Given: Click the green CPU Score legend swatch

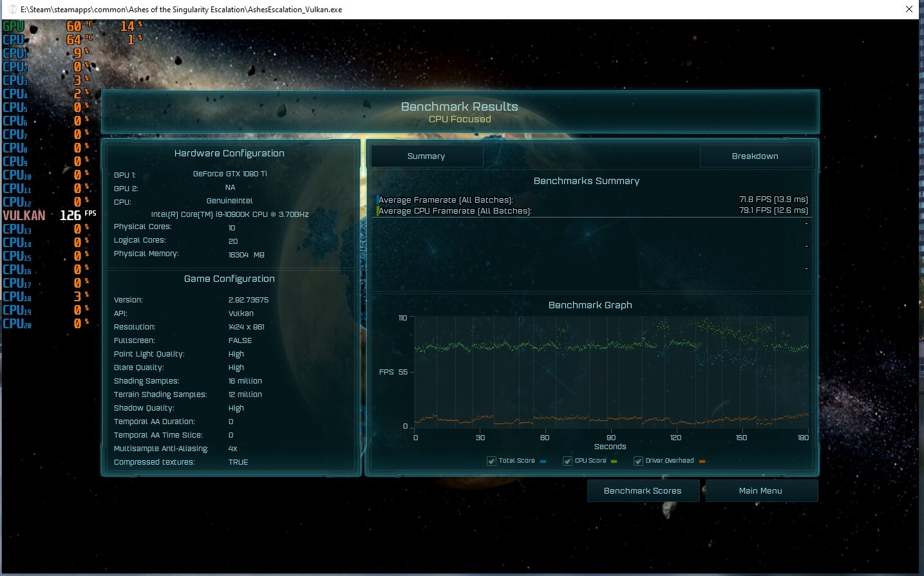Looking at the screenshot, I should pyautogui.click(x=614, y=461).
